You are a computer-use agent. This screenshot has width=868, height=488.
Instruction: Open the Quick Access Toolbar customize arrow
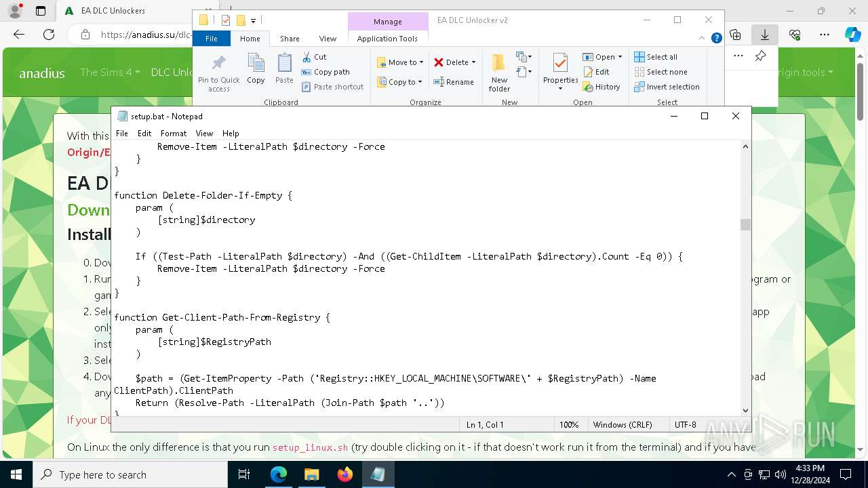click(x=253, y=21)
